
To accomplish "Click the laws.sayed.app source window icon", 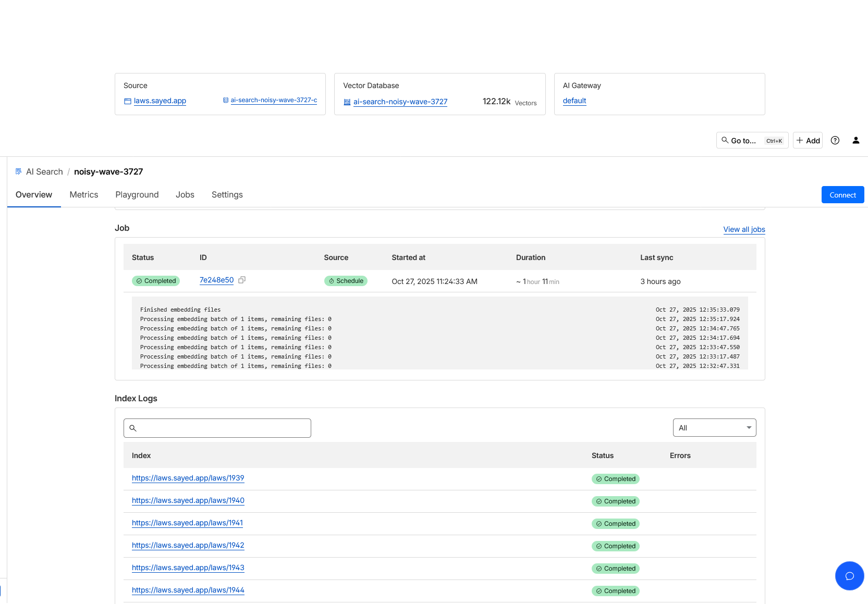I will coord(128,101).
